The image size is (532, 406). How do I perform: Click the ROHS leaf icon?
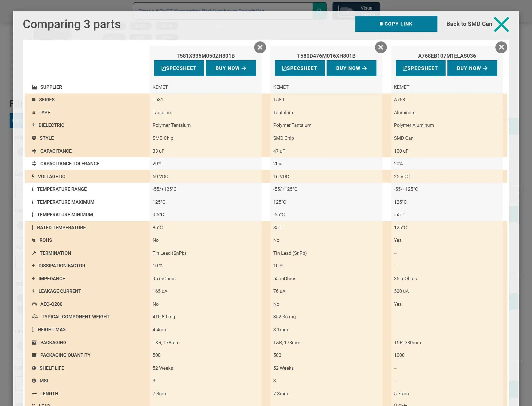coord(34,240)
